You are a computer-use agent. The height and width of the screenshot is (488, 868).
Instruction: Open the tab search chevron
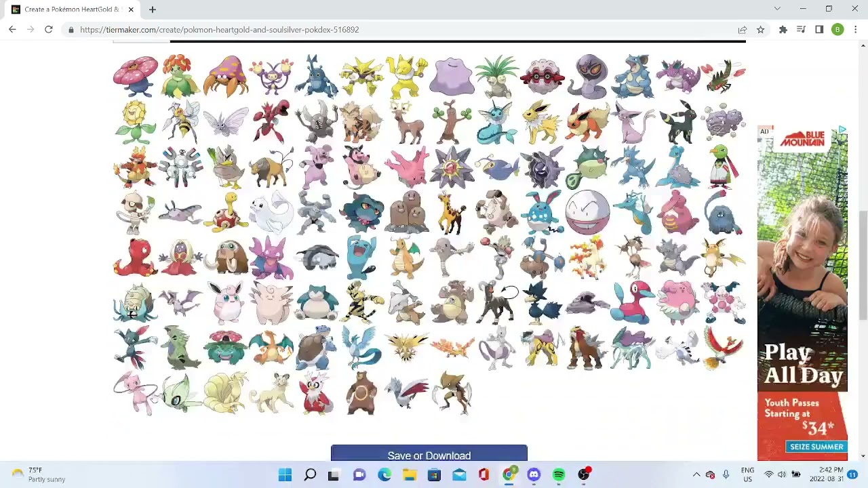click(777, 9)
